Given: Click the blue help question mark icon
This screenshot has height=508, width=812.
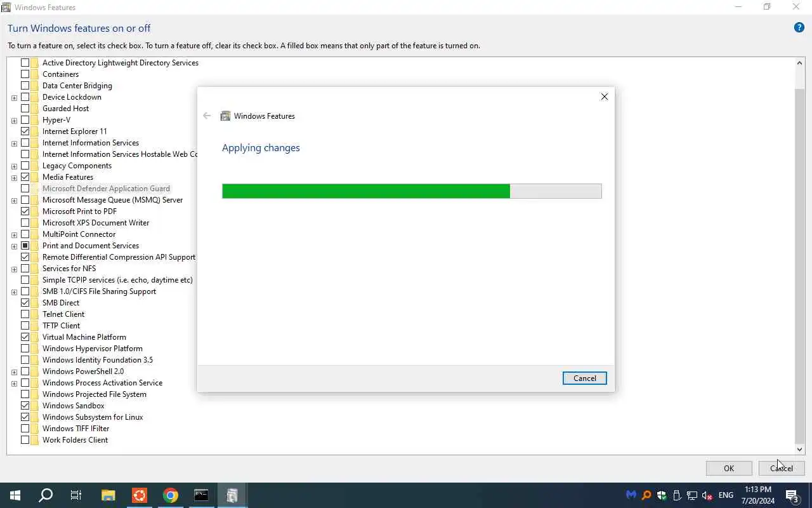Looking at the screenshot, I should (799, 28).
